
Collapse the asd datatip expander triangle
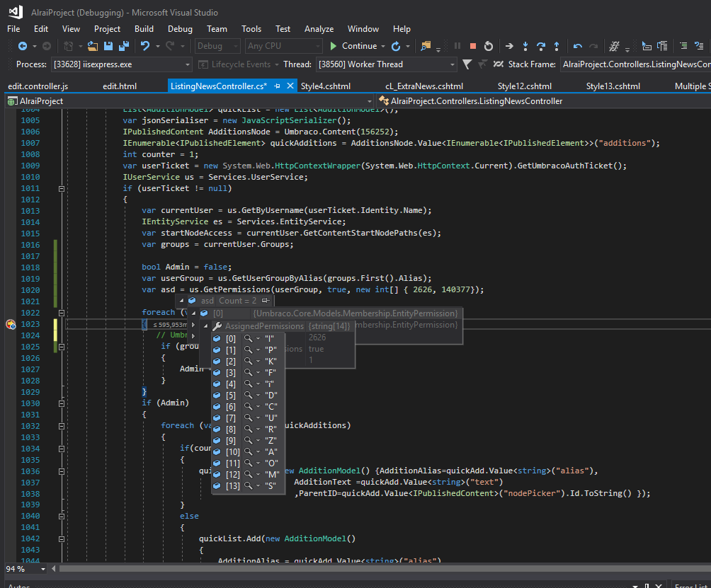181,301
